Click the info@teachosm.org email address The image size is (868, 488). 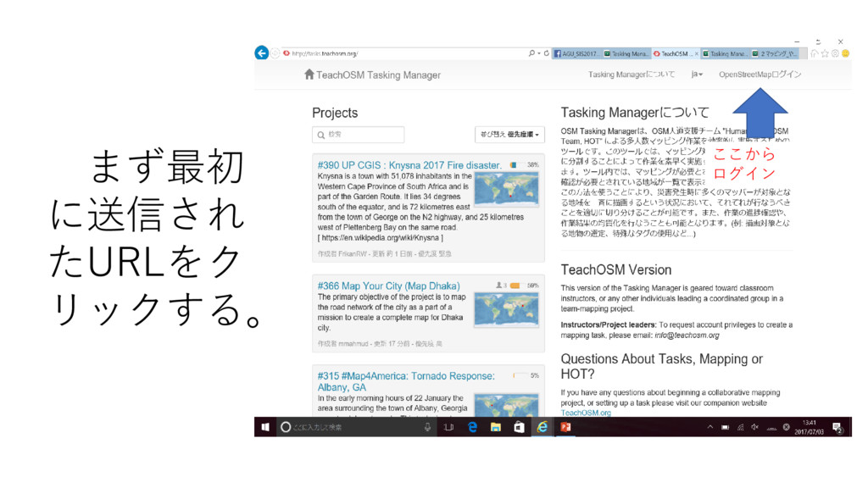click(687, 335)
